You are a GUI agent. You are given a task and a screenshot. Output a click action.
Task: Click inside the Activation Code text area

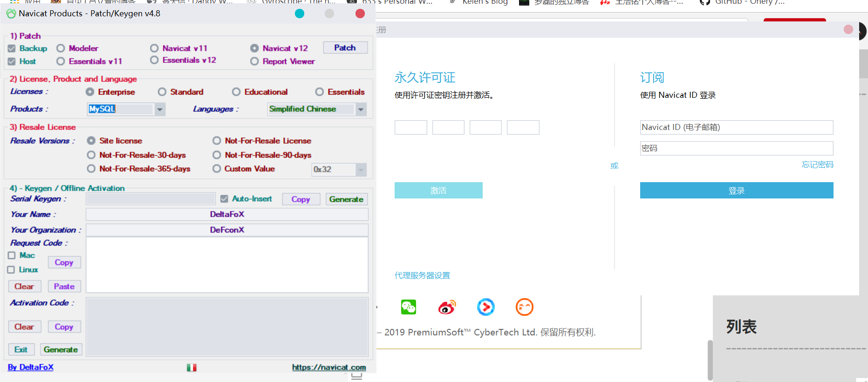point(227,327)
